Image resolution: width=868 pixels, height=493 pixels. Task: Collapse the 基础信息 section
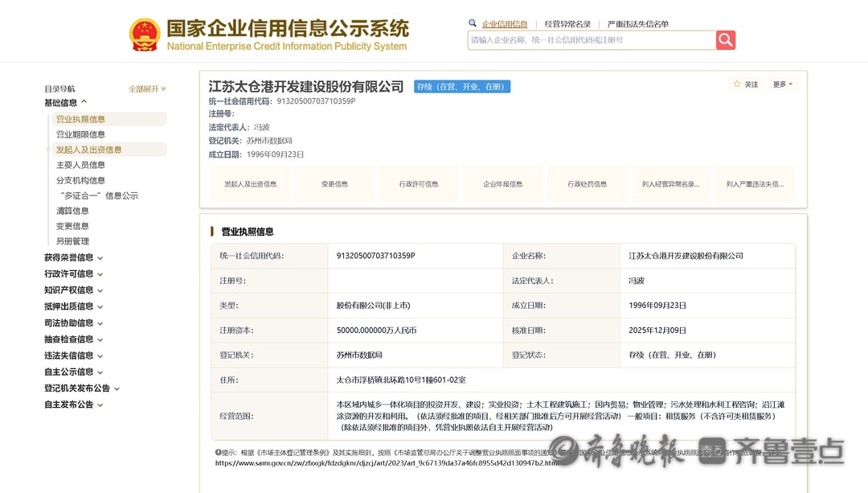point(65,102)
